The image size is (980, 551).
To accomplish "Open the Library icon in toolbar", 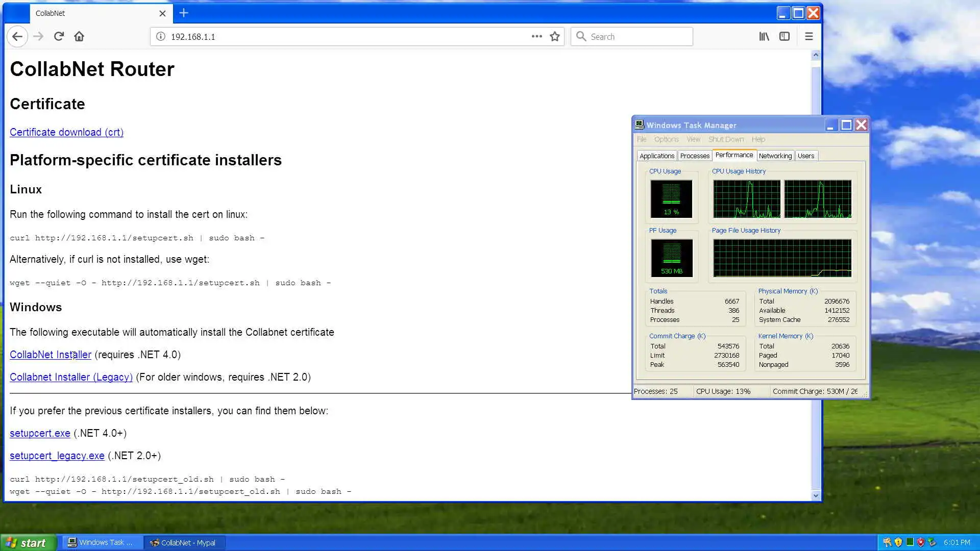I will coord(764,36).
